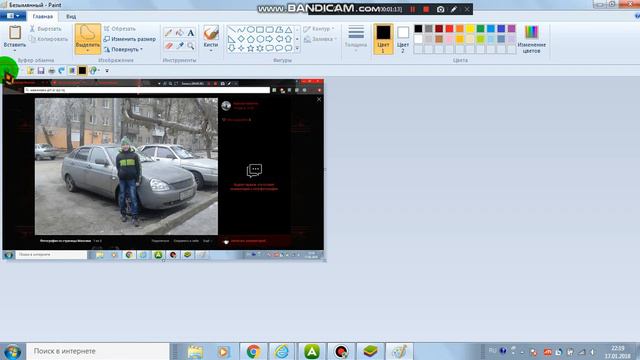640x360 pixels.
Task: Pick the purple palette swatch
Action: tap(511, 29)
